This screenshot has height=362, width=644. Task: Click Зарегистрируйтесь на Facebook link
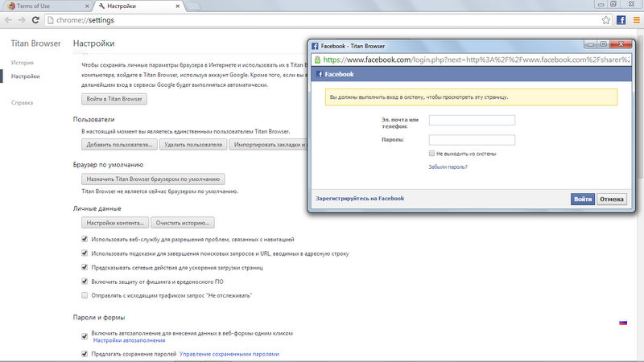pyautogui.click(x=360, y=199)
